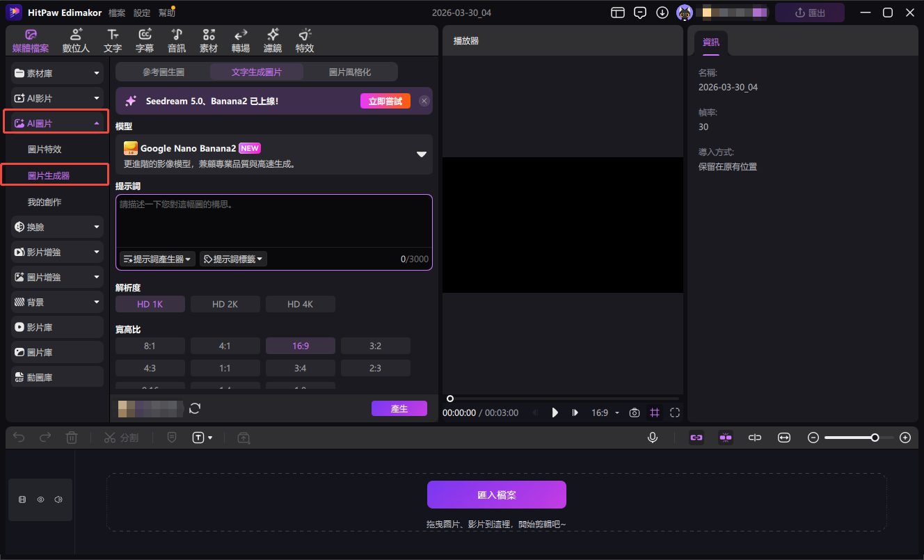Click the 匯入檔案 import button

(x=496, y=495)
